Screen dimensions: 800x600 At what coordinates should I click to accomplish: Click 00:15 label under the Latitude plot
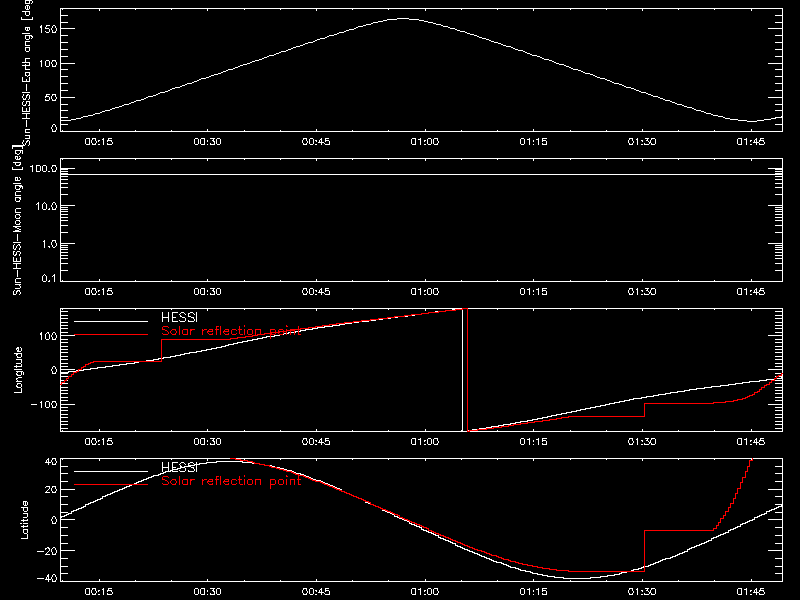click(x=98, y=592)
